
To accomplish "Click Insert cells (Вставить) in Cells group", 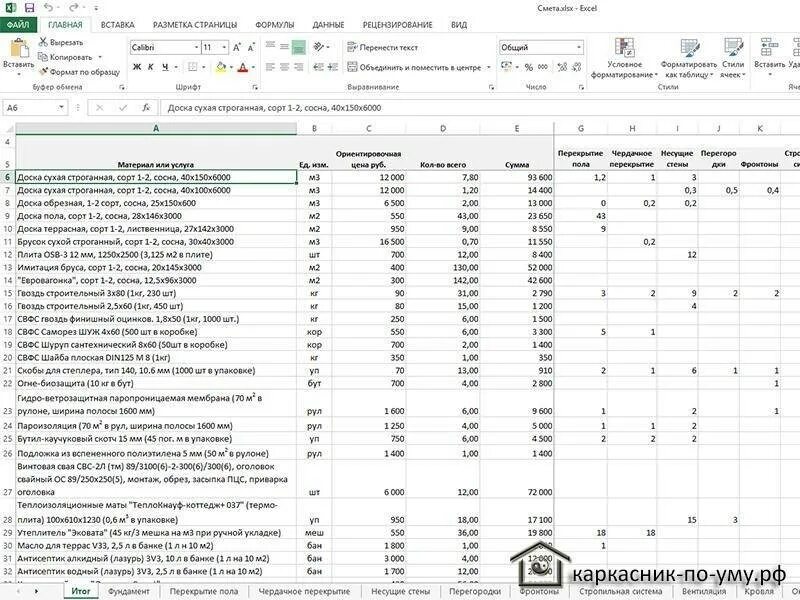I will pyautogui.click(x=769, y=56).
